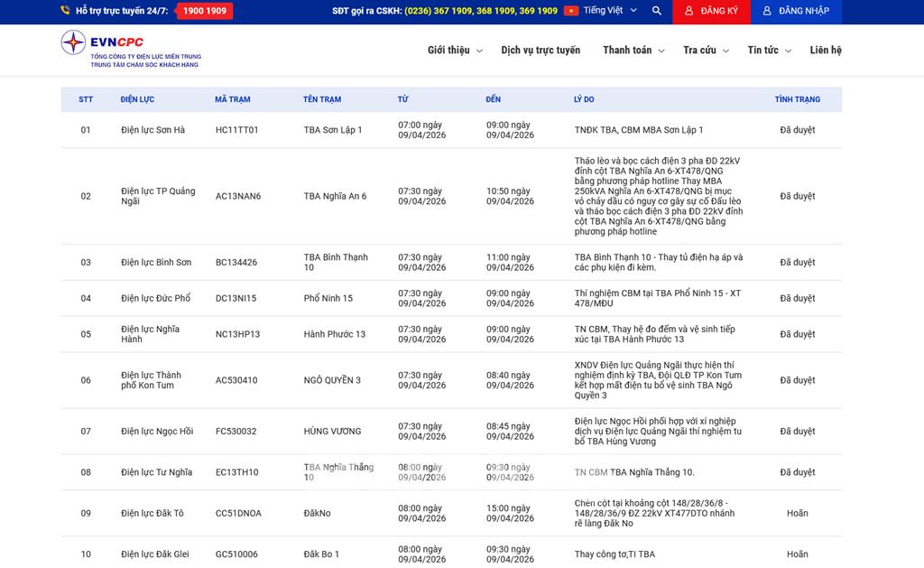Viewport: 924px width, 568px height.
Task: Expand the Thanh toán dropdown menu
Action: coord(633,51)
